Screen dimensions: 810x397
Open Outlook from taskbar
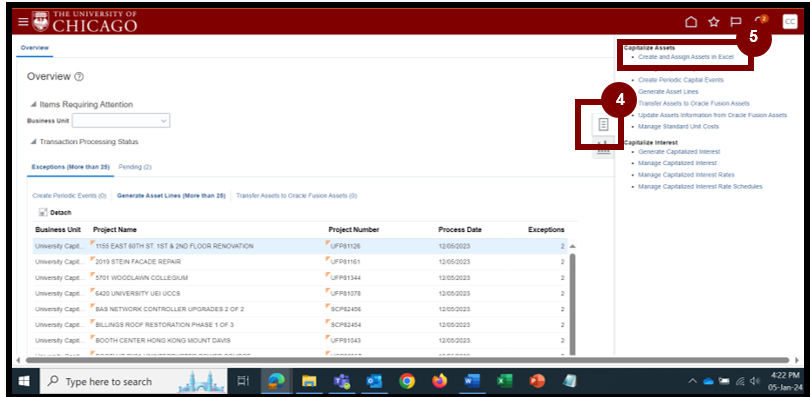tap(374, 382)
